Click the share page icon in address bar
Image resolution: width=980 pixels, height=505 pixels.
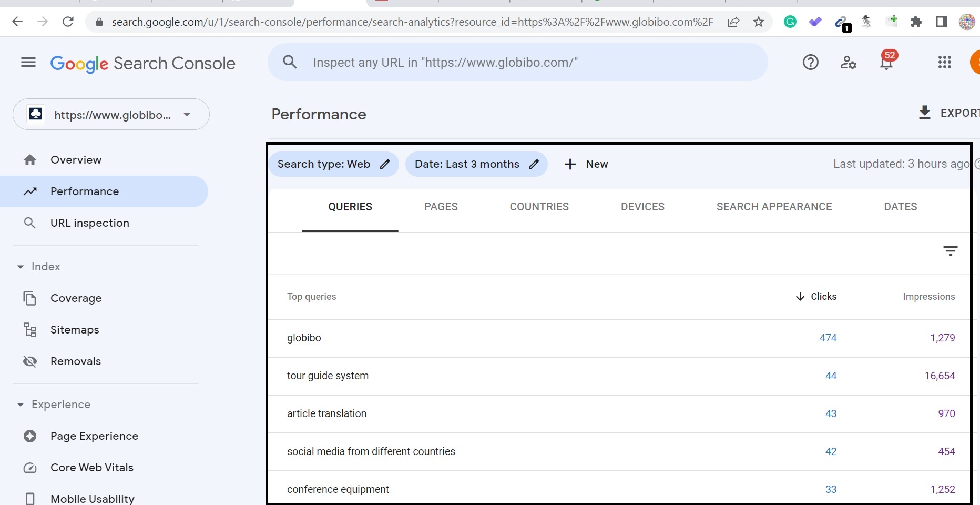[x=733, y=22]
